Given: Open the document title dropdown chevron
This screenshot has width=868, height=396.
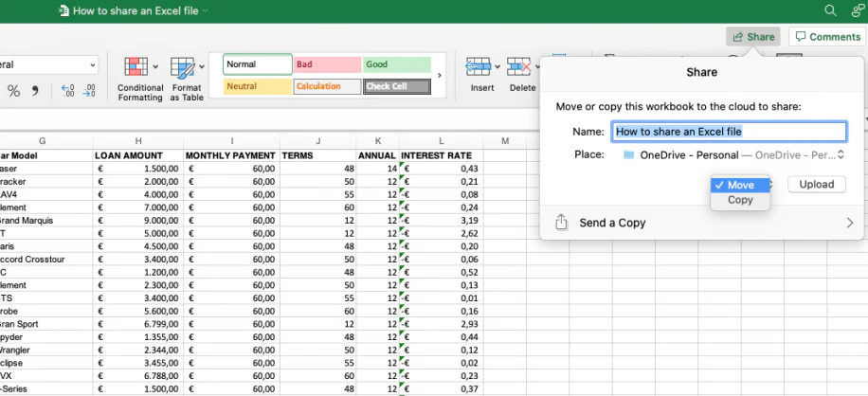Looking at the screenshot, I should point(206,10).
